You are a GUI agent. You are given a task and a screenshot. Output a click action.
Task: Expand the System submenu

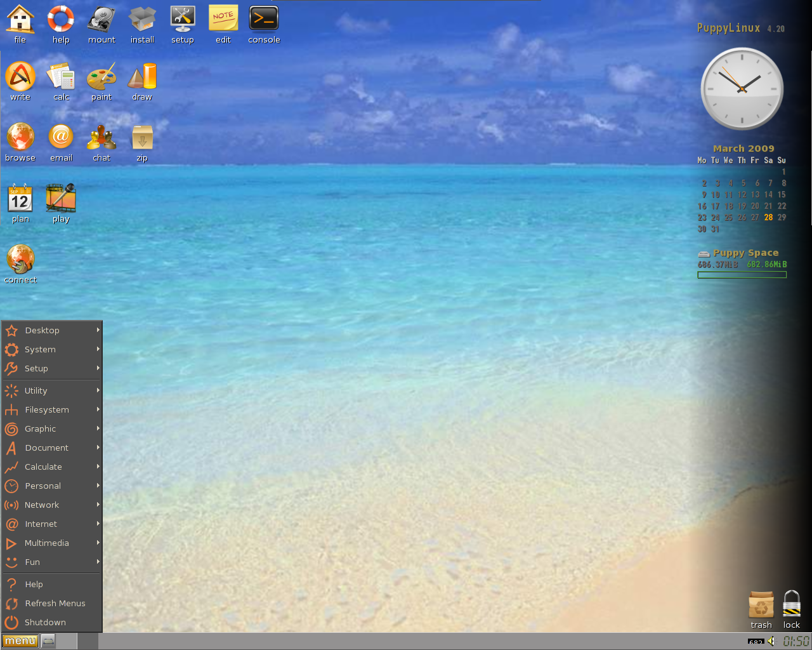[52, 349]
